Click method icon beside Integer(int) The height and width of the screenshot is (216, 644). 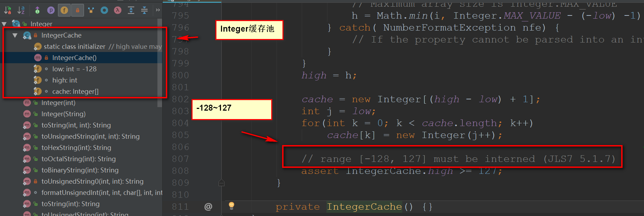pyautogui.click(x=27, y=103)
